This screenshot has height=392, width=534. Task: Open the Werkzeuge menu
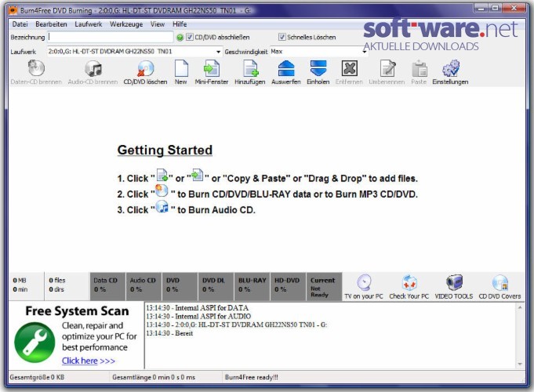point(126,24)
